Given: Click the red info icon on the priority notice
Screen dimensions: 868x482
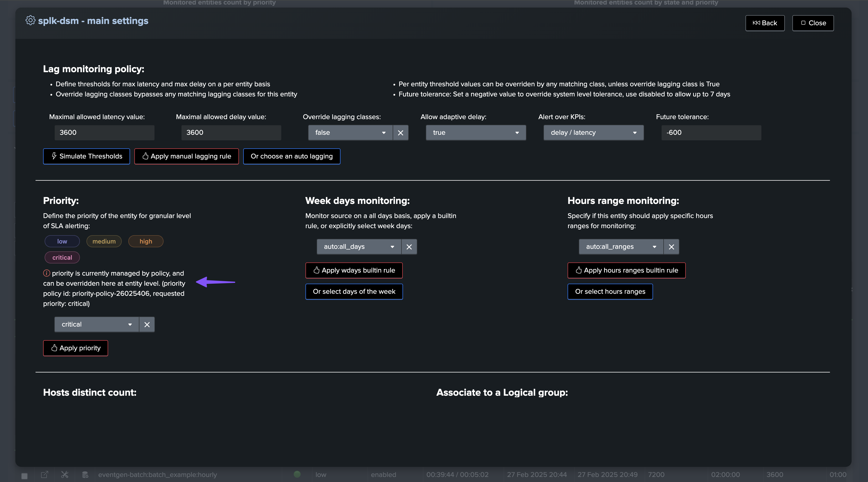Looking at the screenshot, I should pyautogui.click(x=46, y=273).
